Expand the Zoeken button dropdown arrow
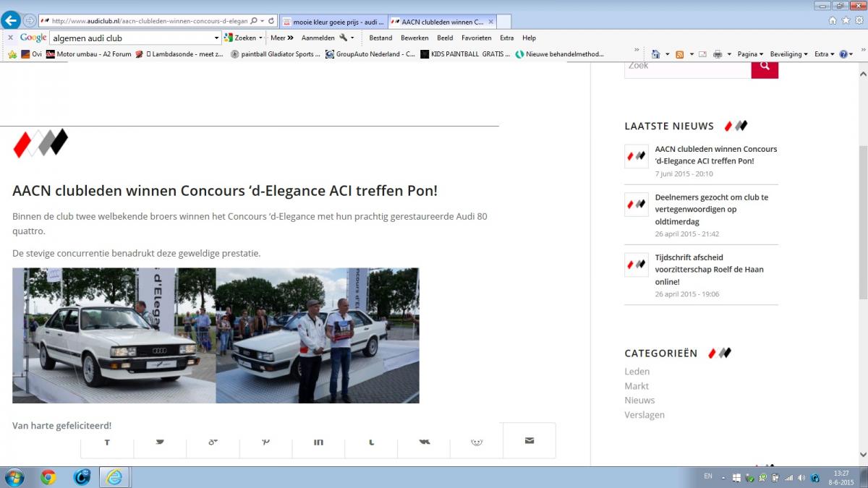 pyautogui.click(x=260, y=38)
